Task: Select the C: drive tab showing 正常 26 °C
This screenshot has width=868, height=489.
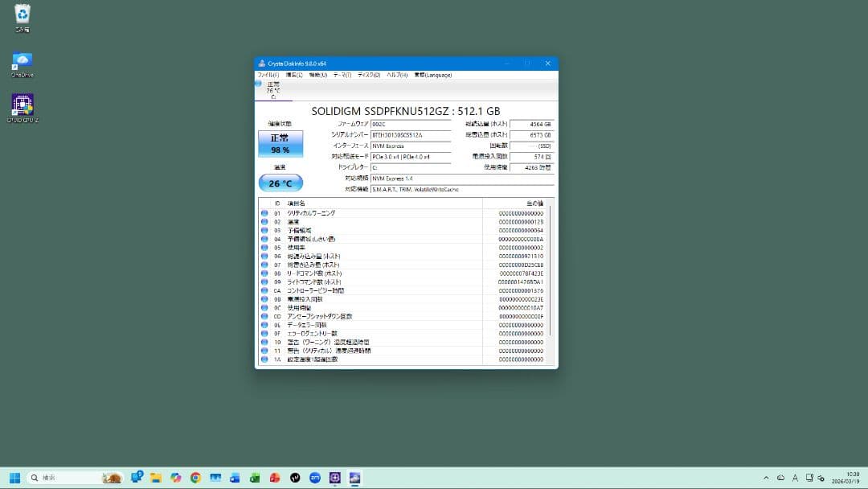Action: (x=273, y=90)
